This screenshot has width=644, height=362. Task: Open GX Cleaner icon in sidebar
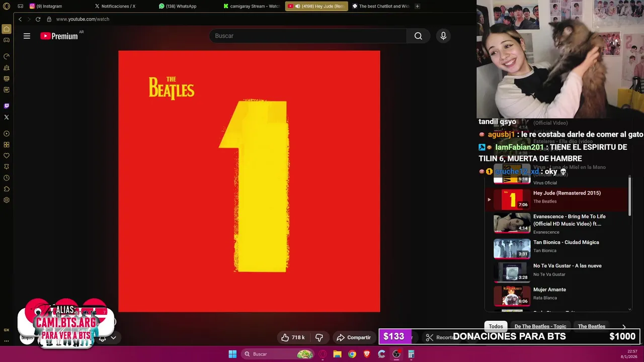point(7,67)
